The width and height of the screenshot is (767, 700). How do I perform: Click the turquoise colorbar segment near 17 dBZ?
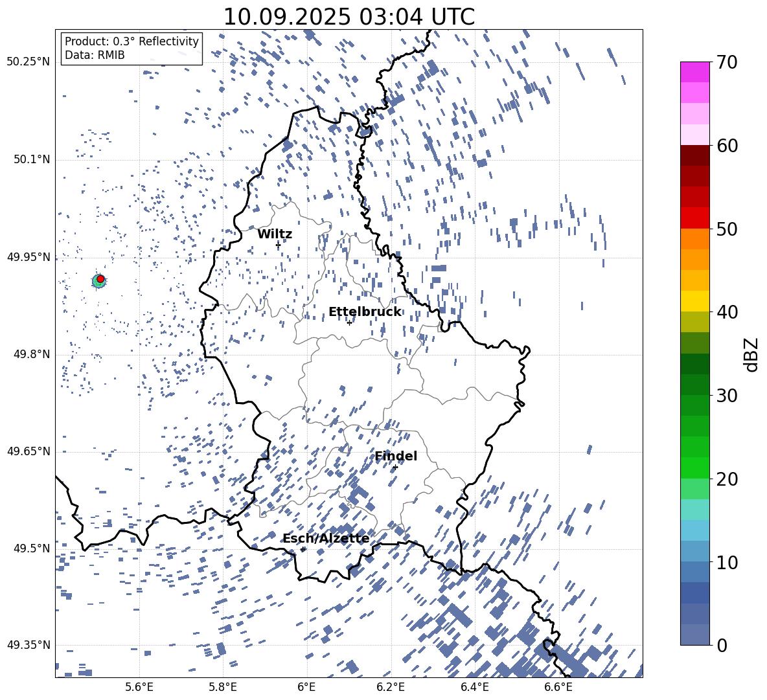pyautogui.click(x=694, y=510)
